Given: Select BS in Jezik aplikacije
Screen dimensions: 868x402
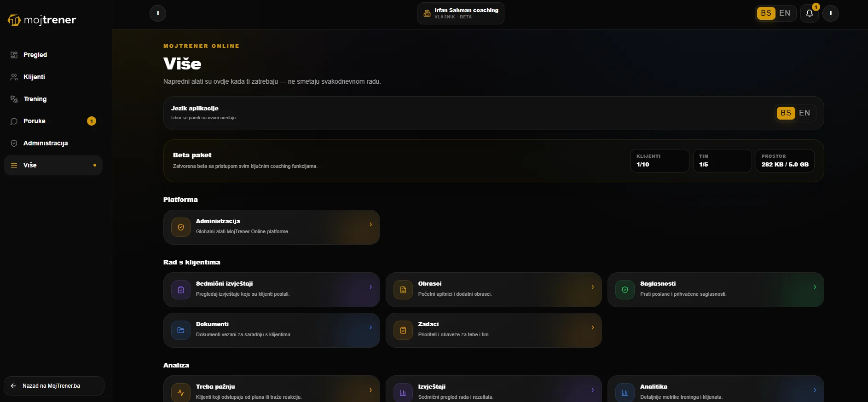Looking at the screenshot, I should point(786,113).
